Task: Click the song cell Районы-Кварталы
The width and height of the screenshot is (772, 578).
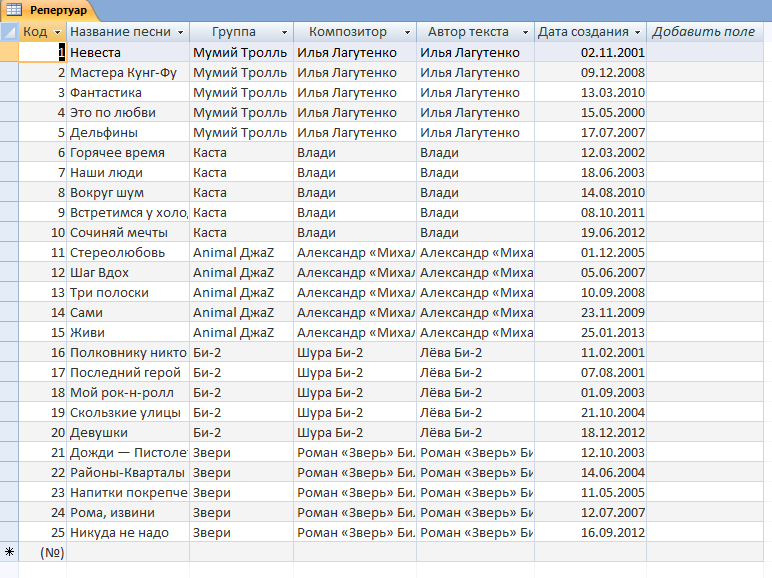Action: point(128,473)
